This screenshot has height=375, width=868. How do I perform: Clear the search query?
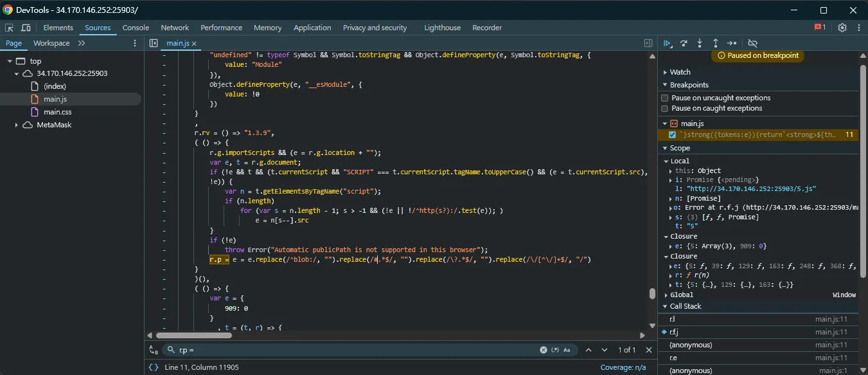click(543, 350)
